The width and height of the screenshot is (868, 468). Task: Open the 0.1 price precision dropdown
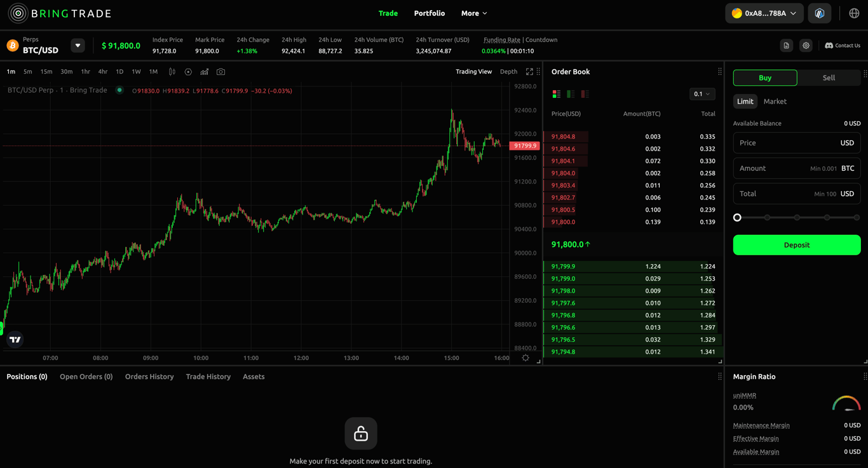coord(702,93)
